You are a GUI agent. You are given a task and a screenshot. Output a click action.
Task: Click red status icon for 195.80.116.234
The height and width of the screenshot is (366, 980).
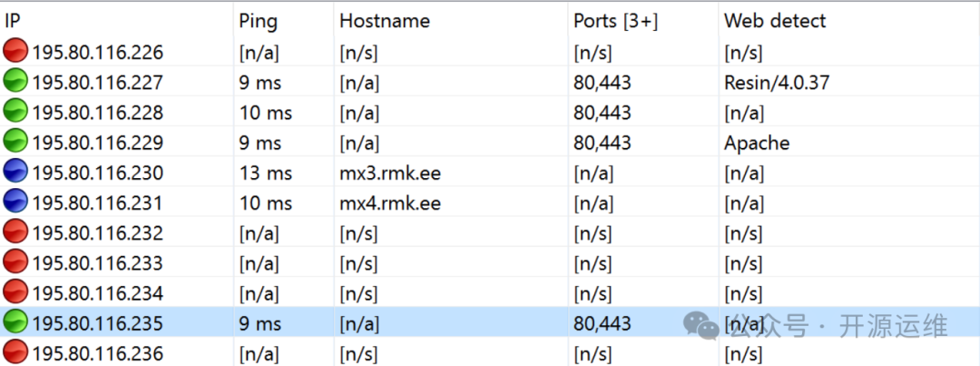click(x=16, y=292)
